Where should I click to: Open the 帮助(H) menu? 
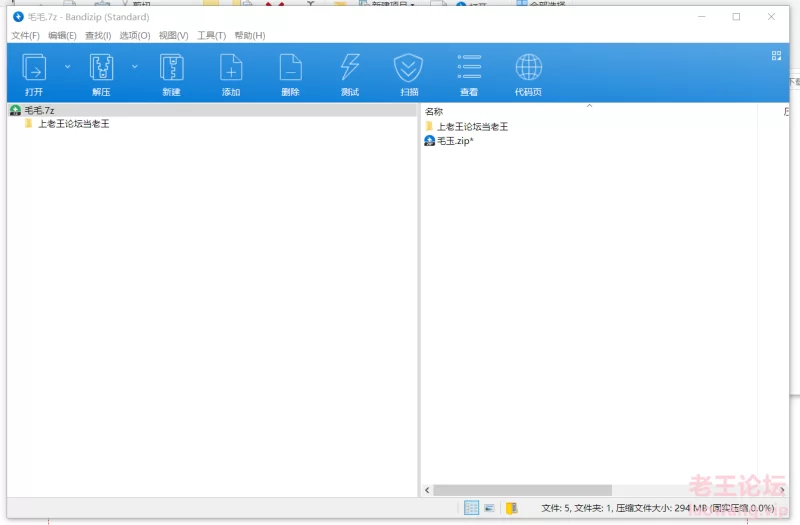250,35
